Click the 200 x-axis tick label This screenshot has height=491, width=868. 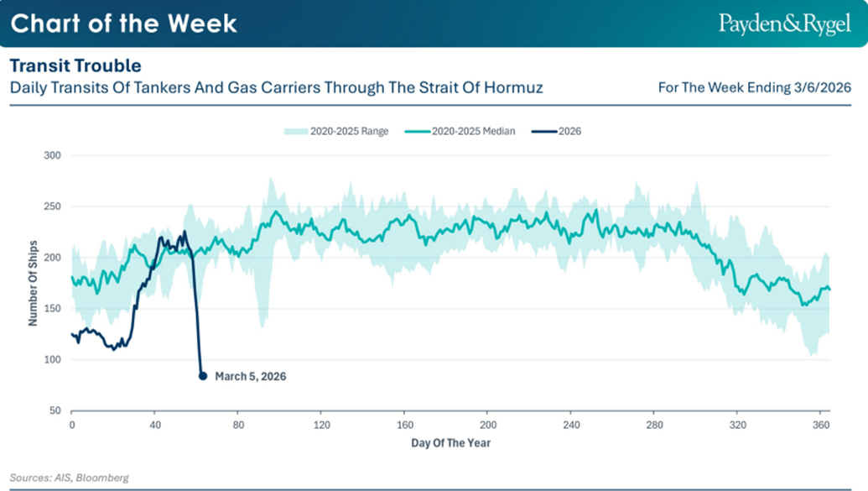(x=488, y=425)
